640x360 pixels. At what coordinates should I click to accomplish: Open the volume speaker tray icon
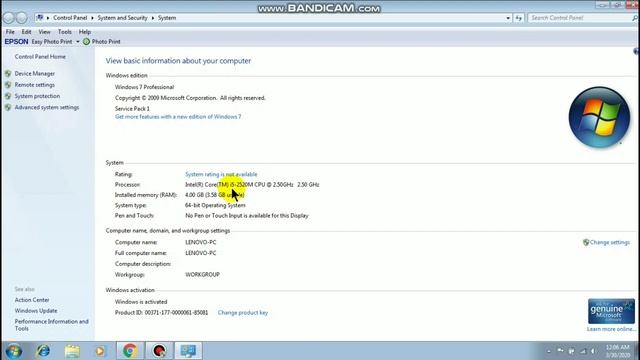tap(593, 351)
